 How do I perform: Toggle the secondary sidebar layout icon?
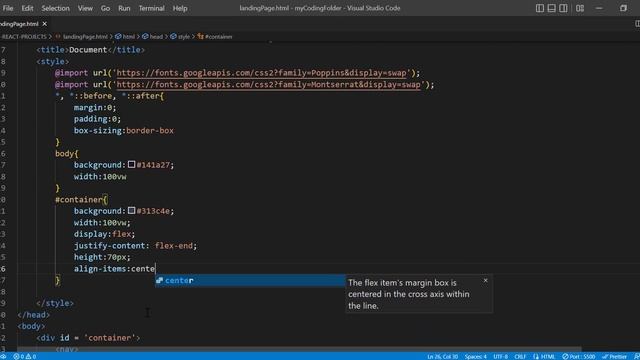tap(563, 8)
